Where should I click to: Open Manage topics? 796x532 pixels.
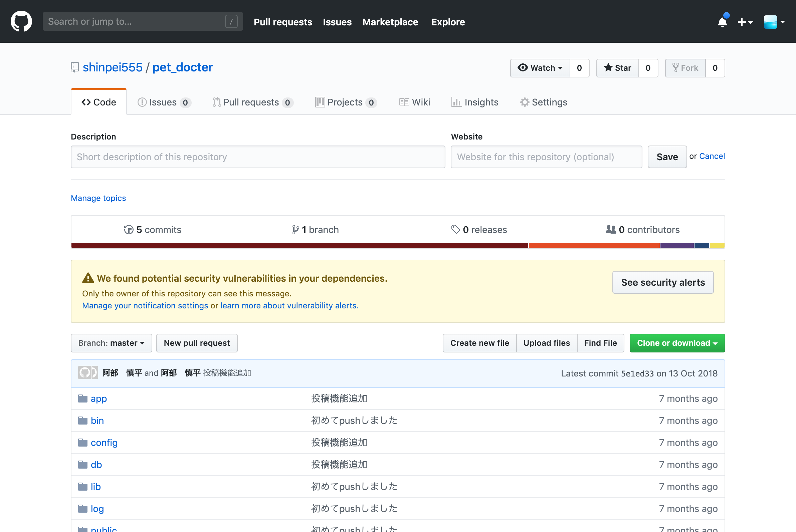[x=98, y=198]
